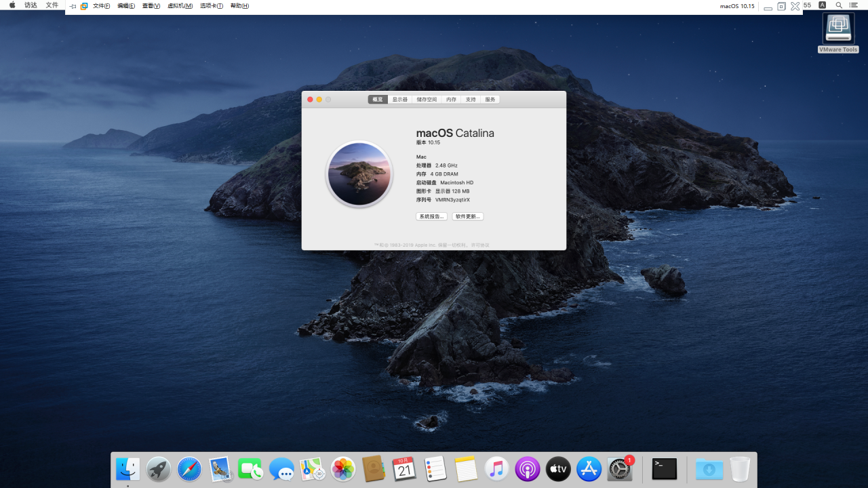The image size is (868, 488).
Task: Open Safari from the Dock
Action: pos(189,468)
